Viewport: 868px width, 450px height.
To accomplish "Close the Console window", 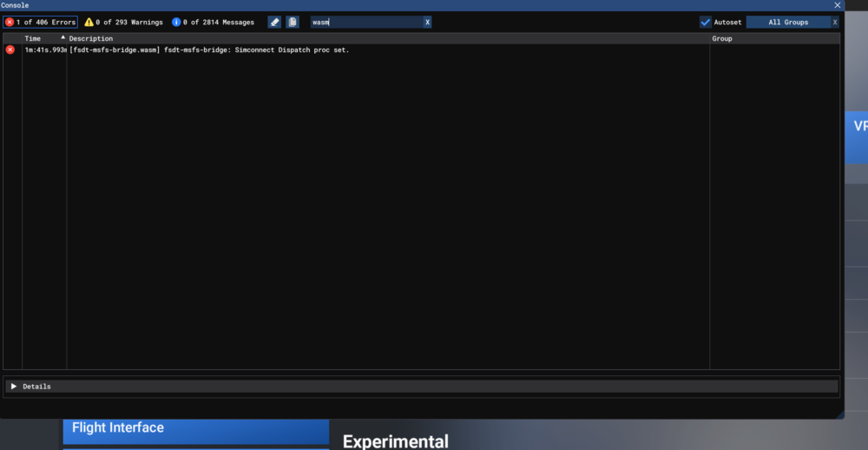I will click(x=838, y=5).
